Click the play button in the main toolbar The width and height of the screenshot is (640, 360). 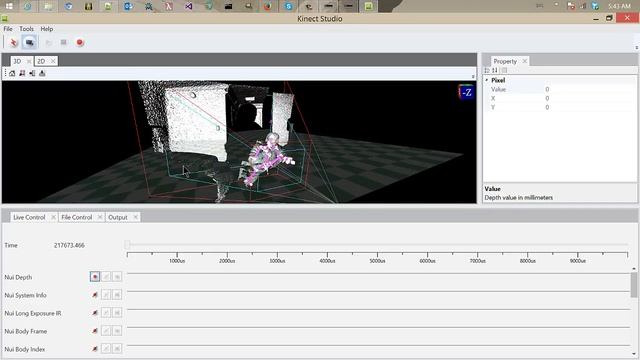[x=49, y=42]
